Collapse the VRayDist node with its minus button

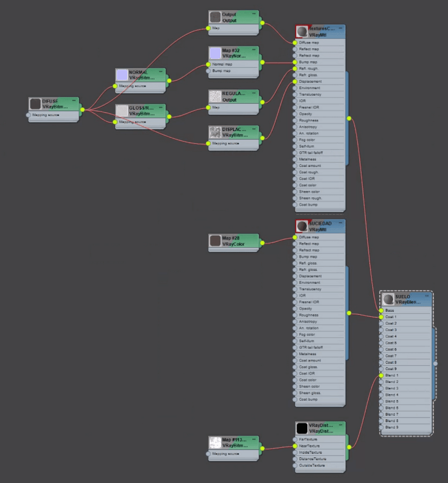point(340,425)
